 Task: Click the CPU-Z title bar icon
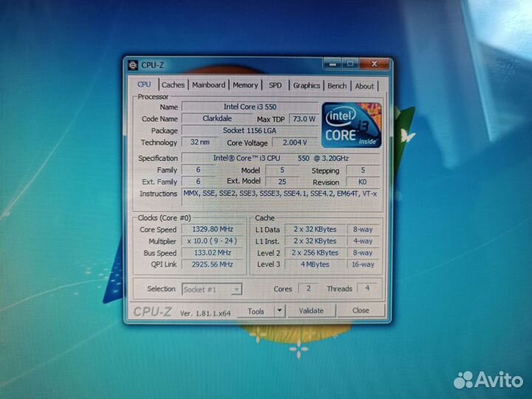point(133,65)
